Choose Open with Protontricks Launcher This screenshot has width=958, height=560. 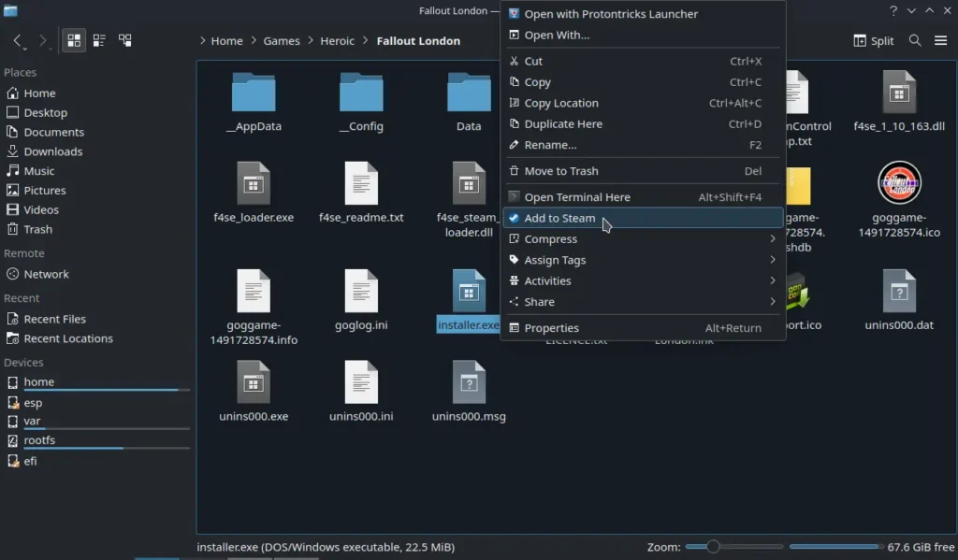click(x=643, y=13)
